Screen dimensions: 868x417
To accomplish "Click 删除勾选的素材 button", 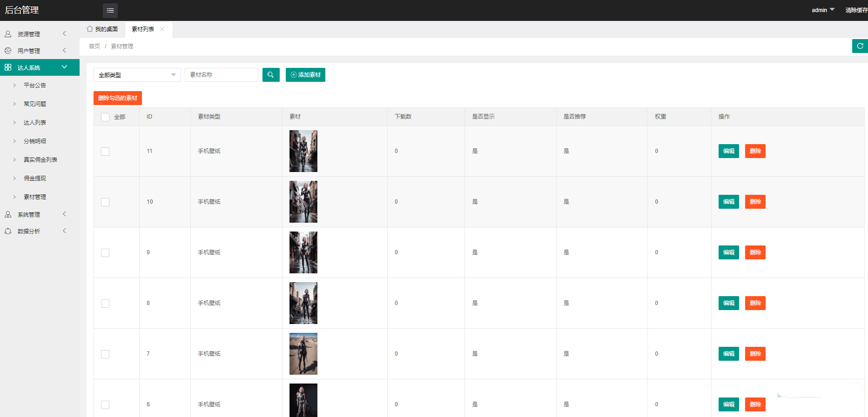I will pos(117,98).
